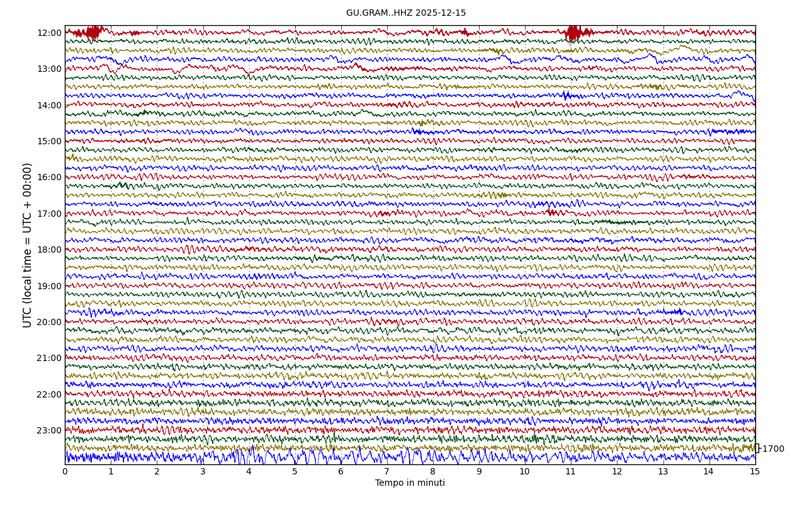Click the x-axis tick labeled 11

(570, 472)
